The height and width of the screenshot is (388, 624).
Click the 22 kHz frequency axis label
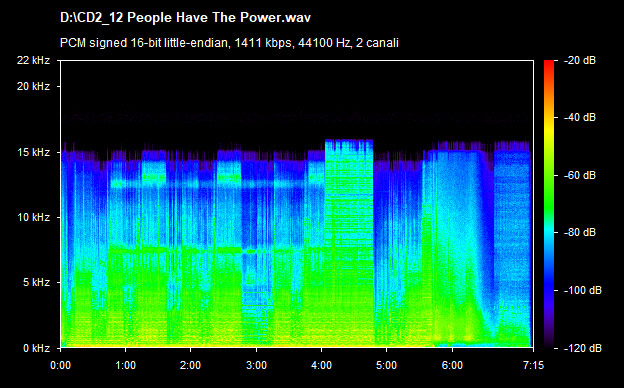click(33, 60)
